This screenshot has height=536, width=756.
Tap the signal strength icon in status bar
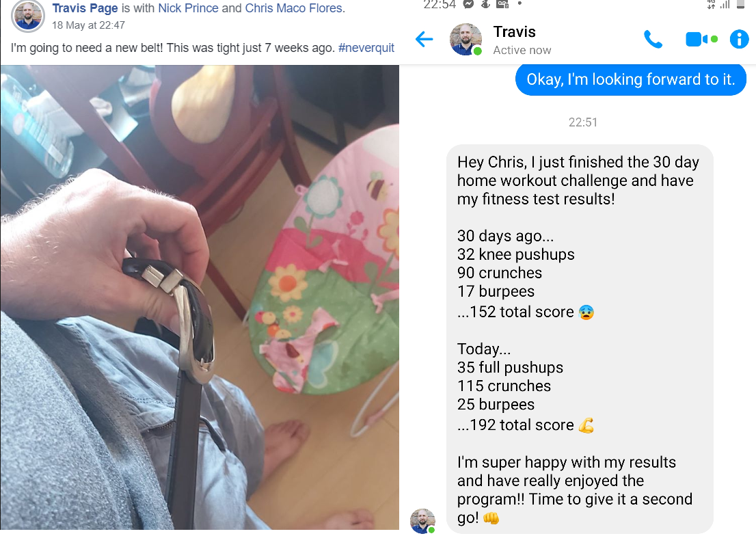725,4
